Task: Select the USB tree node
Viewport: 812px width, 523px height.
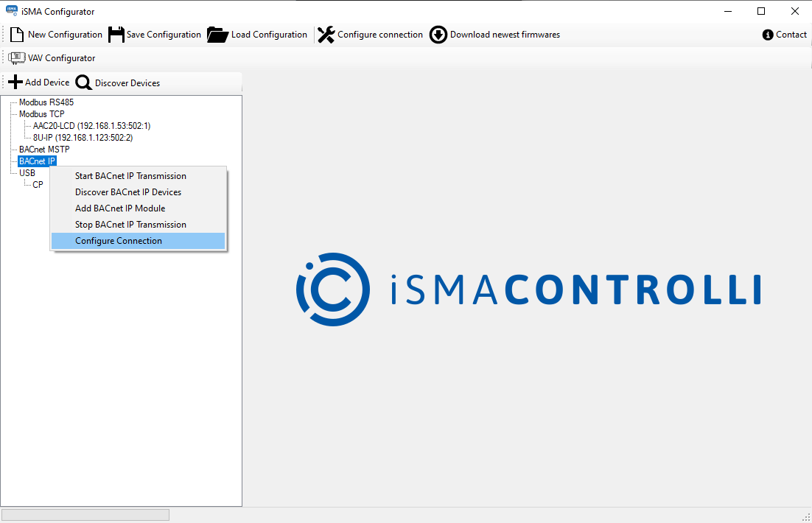Action: (27, 173)
